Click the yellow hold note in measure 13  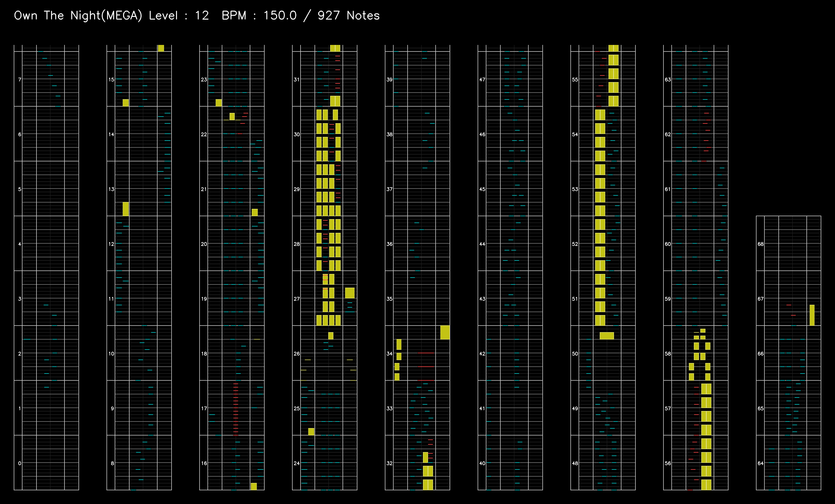click(126, 209)
